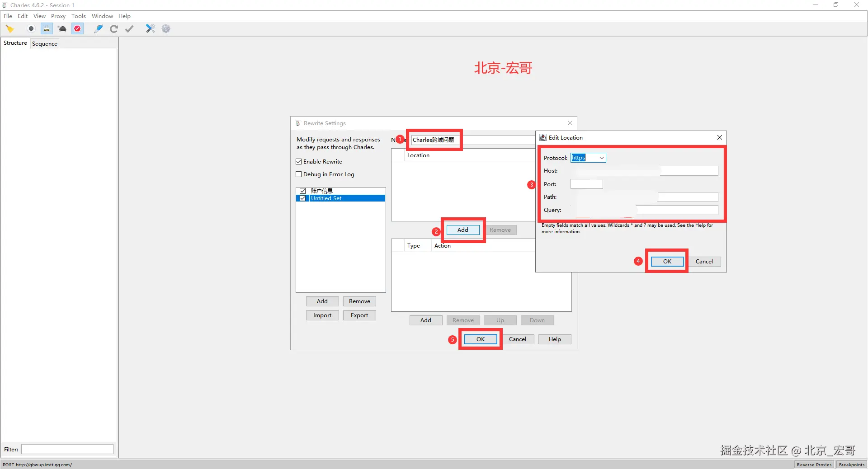Click the Validate checkmark toolbar icon
868x469 pixels.
click(129, 29)
